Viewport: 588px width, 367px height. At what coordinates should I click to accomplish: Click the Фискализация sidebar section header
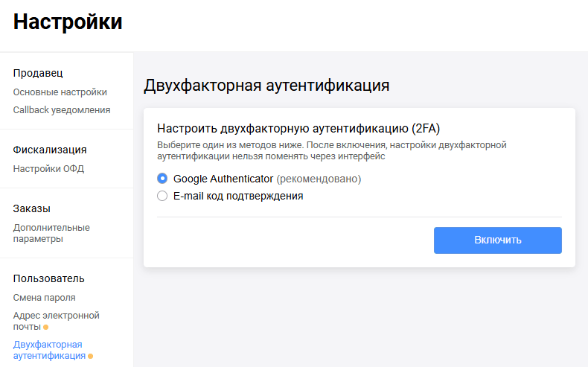tap(50, 150)
